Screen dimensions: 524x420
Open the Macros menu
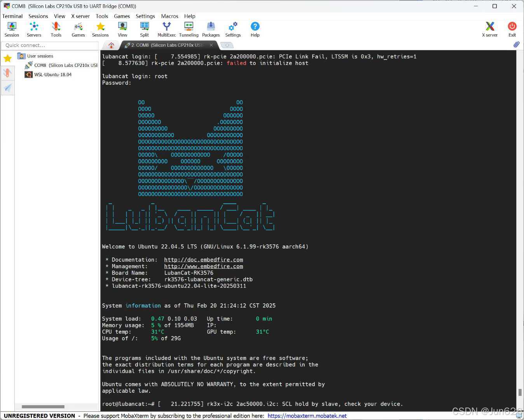[169, 16]
